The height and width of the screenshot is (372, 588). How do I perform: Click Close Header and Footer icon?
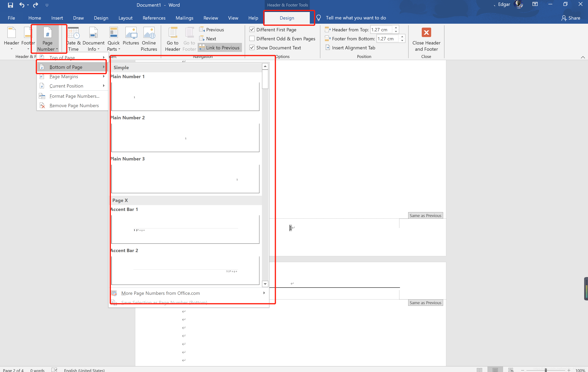coord(426,33)
